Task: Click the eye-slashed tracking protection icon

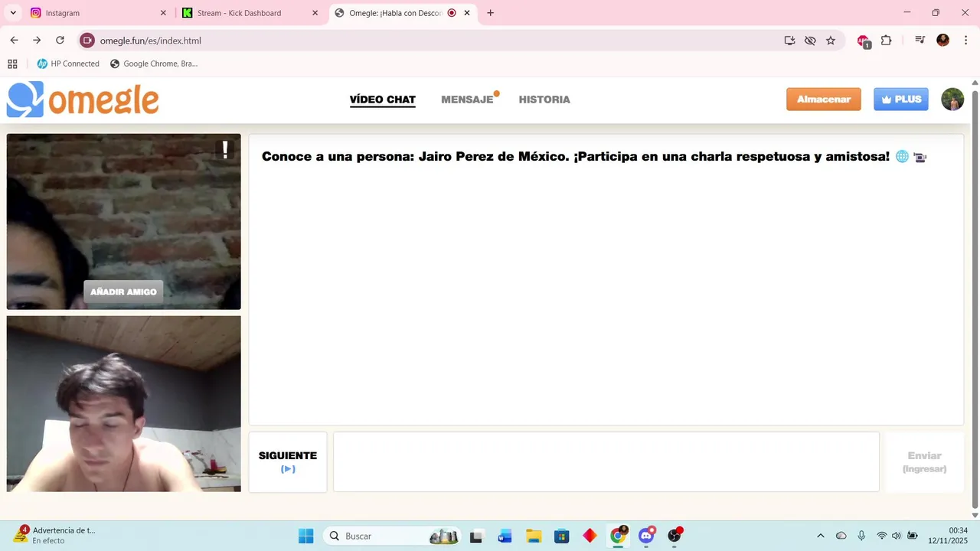Action: pos(810,41)
